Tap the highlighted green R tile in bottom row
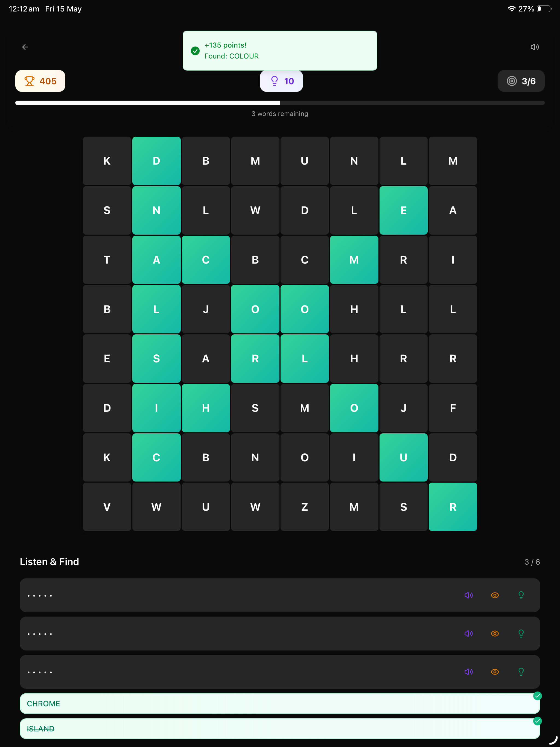The height and width of the screenshot is (747, 560). click(453, 507)
